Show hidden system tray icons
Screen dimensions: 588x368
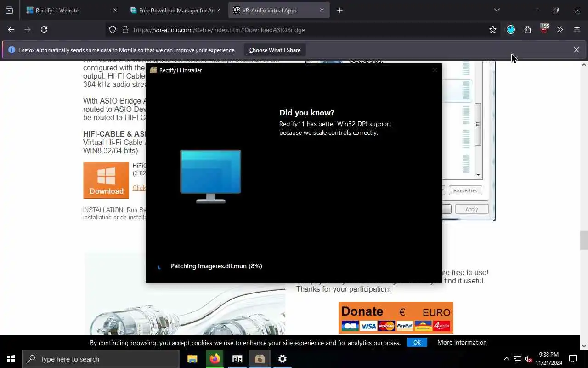pos(506,359)
